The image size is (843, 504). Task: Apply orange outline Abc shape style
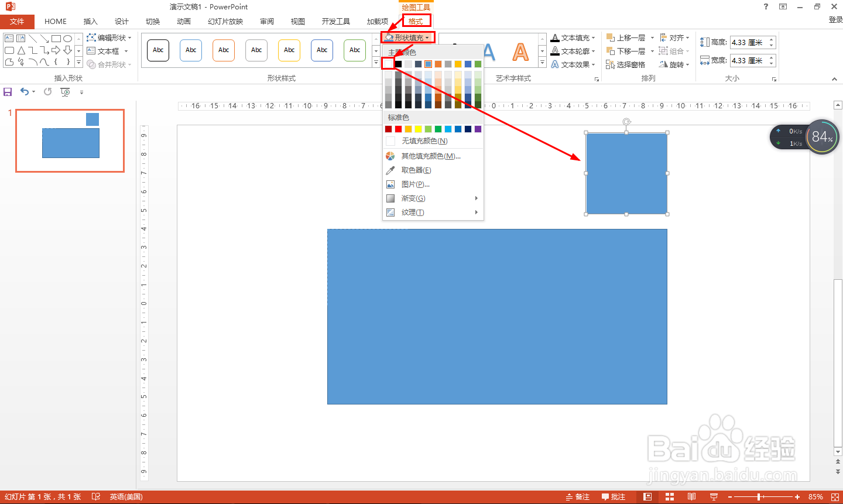(x=224, y=50)
